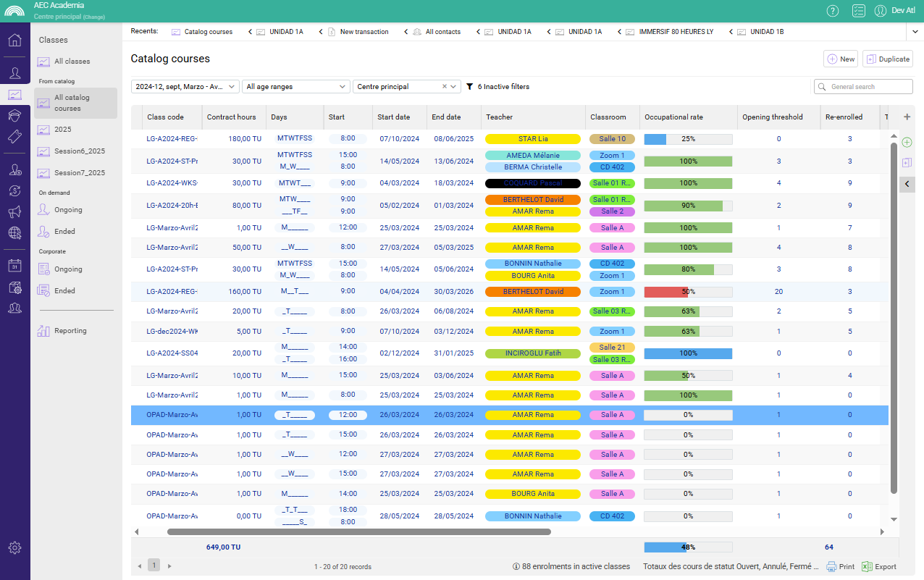924x580 pixels.
Task: Click the New button
Action: [841, 59]
